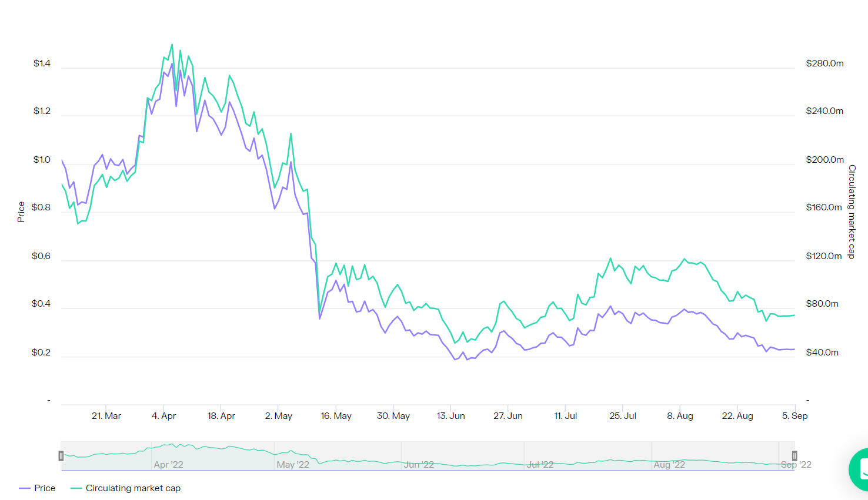Click the "5. Sep" x-axis date label
The height and width of the screenshot is (500, 868).
[795, 416]
